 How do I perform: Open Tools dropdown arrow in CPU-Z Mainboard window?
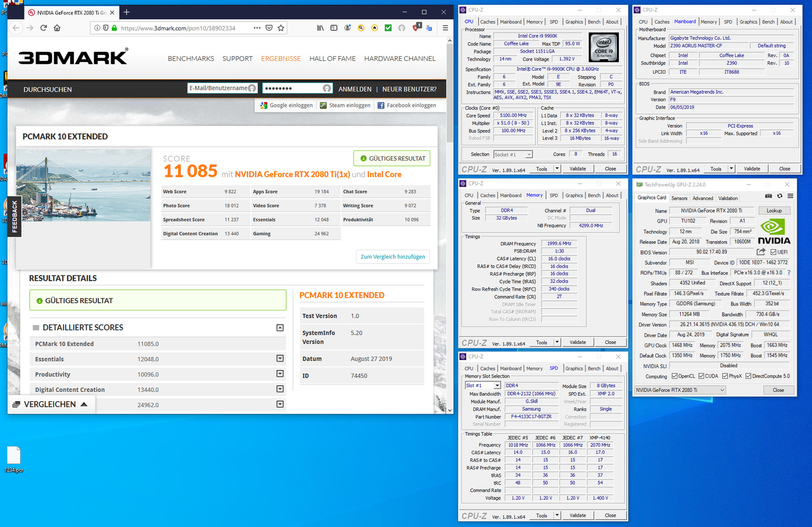[731, 169]
